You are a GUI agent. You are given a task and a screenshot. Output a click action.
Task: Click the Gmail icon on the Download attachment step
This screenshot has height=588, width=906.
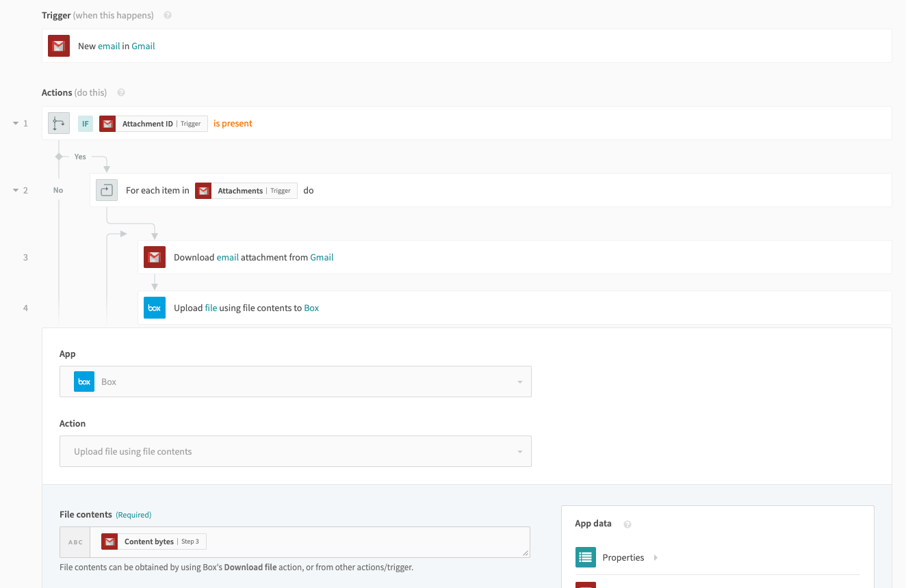click(x=154, y=257)
